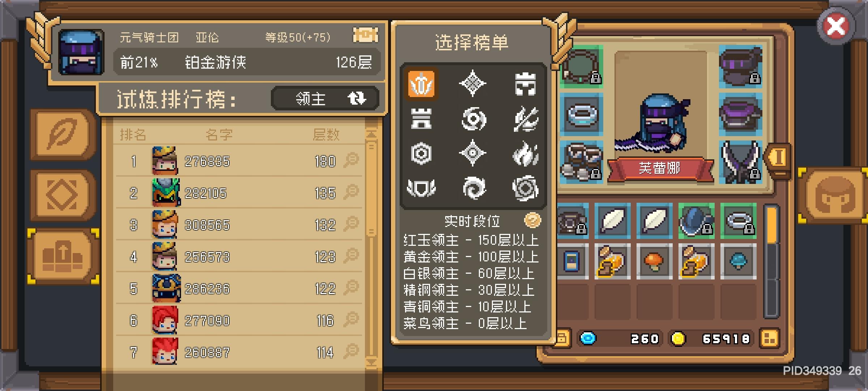This screenshot has width=868, height=391.
Task: Close the panel with the red X
Action: [836, 26]
